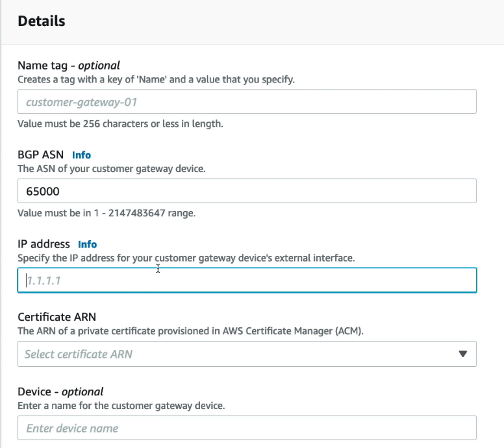Click the 'Name tag - optional' label
This screenshot has width=504, height=448.
click(x=69, y=65)
